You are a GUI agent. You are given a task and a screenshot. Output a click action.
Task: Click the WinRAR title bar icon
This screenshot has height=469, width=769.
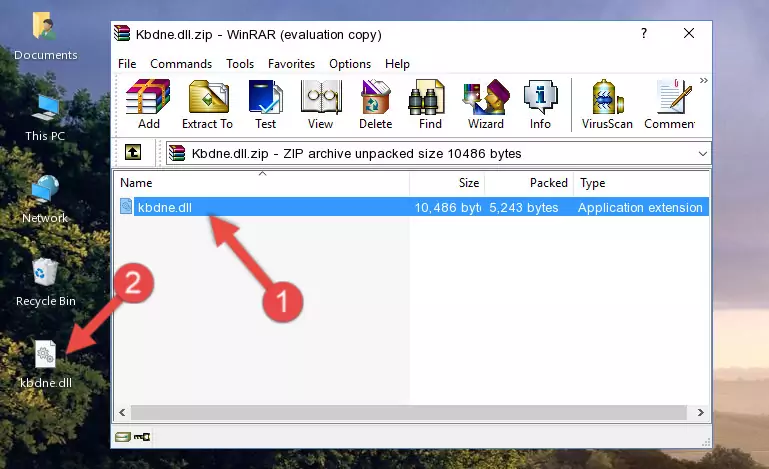[122, 34]
